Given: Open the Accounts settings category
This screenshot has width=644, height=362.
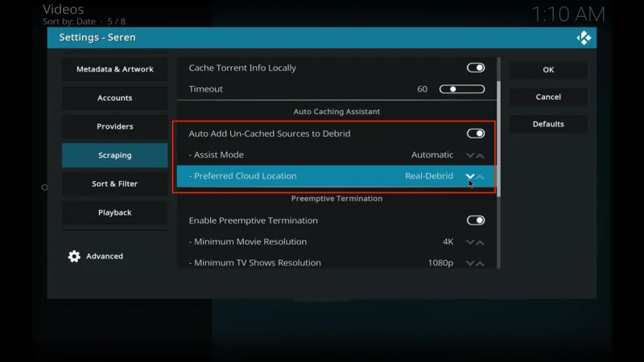Looking at the screenshot, I should click(x=114, y=97).
